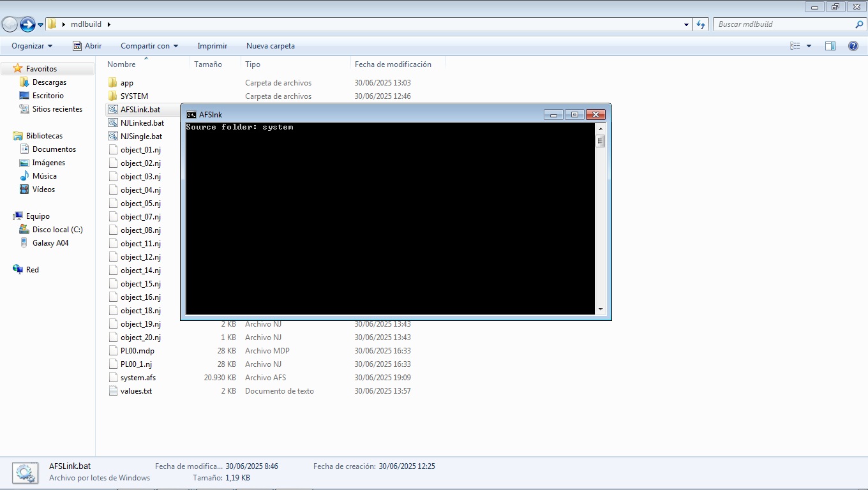Screen dimensions: 868x490
Task: Click the Bibliotecas tree heading
Action: pyautogui.click(x=44, y=136)
